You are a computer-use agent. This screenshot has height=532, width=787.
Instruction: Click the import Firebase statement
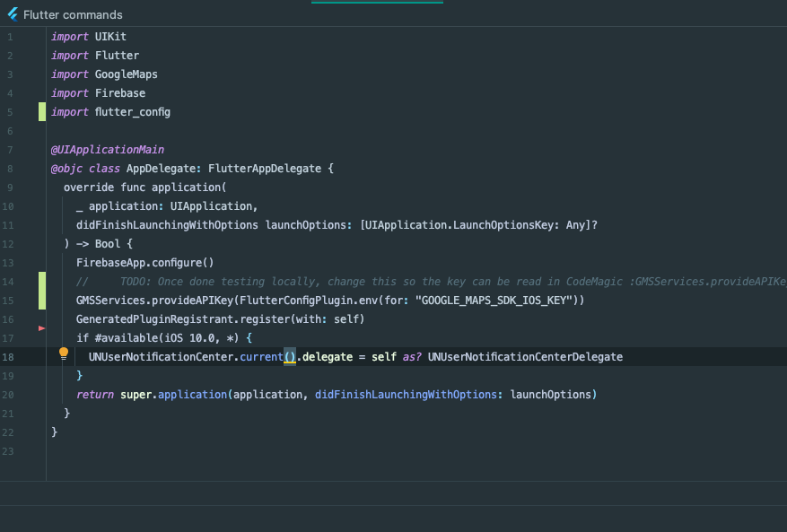point(99,92)
